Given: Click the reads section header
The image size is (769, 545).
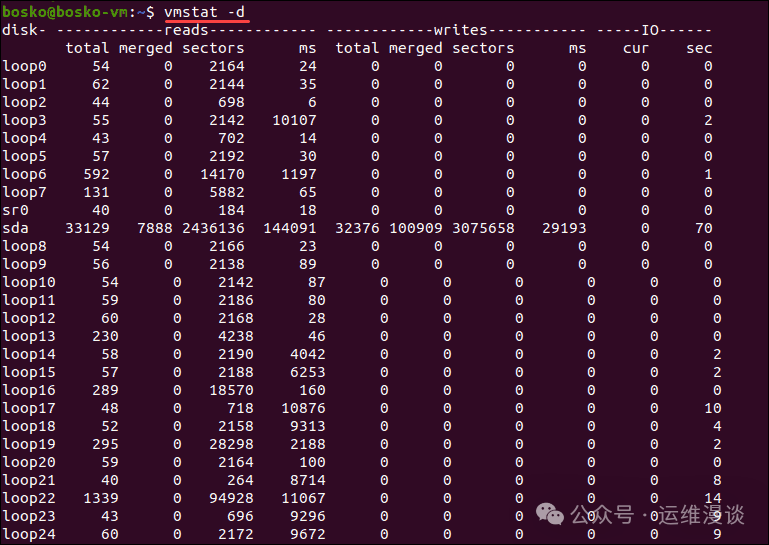Looking at the screenshot, I should click(186, 30).
